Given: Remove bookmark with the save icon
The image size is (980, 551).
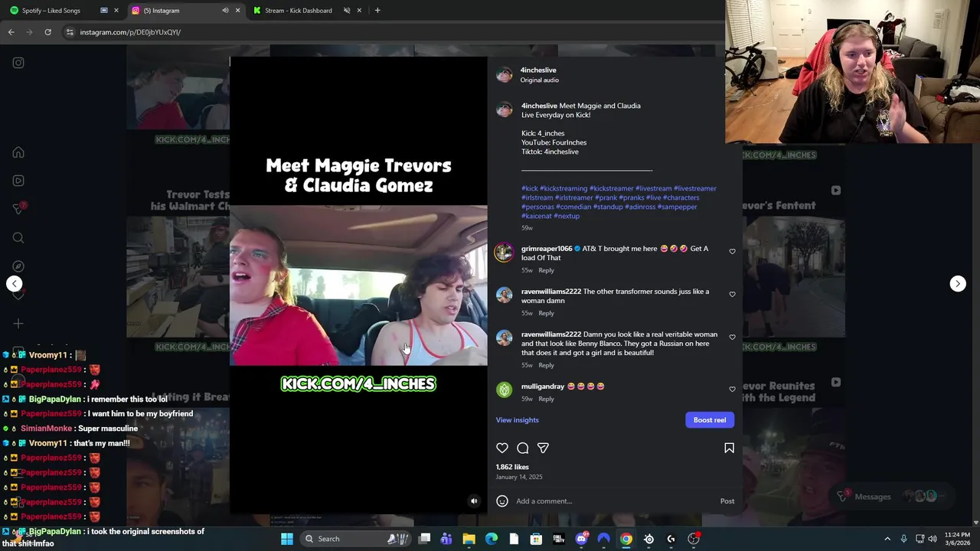Looking at the screenshot, I should tap(729, 448).
